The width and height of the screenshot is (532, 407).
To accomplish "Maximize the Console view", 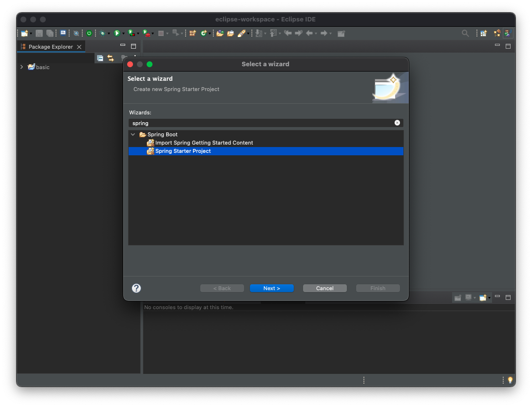I will (508, 297).
